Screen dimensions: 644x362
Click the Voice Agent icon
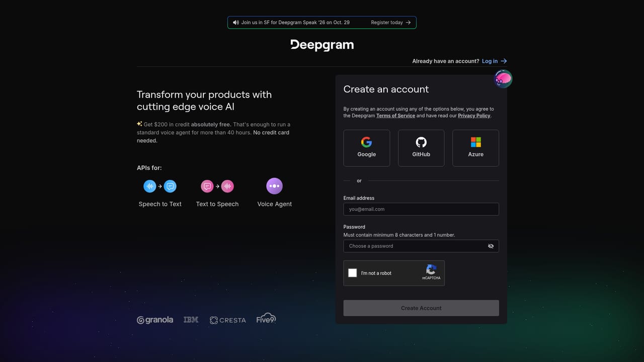(x=274, y=186)
